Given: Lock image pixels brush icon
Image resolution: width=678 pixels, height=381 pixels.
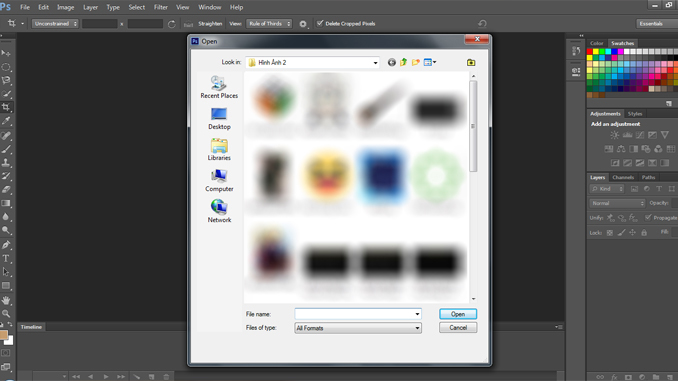Looking at the screenshot, I should click(621, 233).
